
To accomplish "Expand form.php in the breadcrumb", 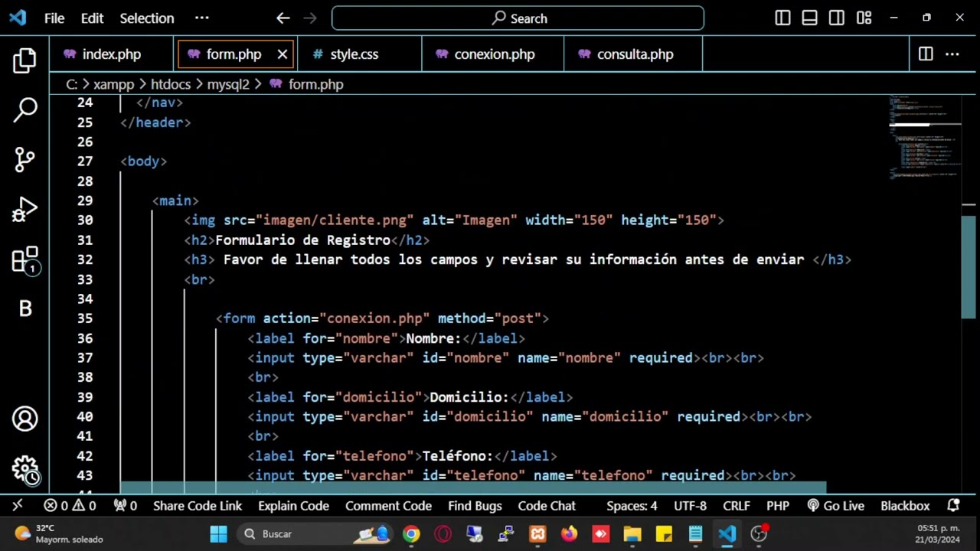I will pyautogui.click(x=306, y=84).
